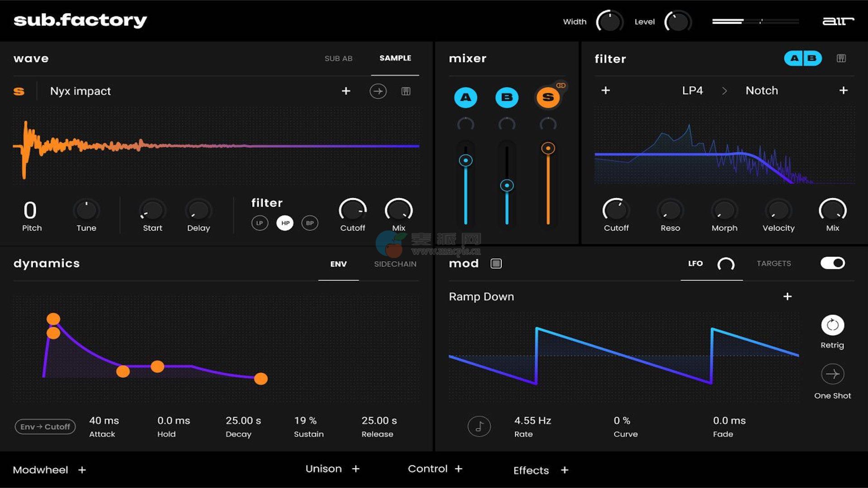Mute mixer channel A button

(x=465, y=97)
